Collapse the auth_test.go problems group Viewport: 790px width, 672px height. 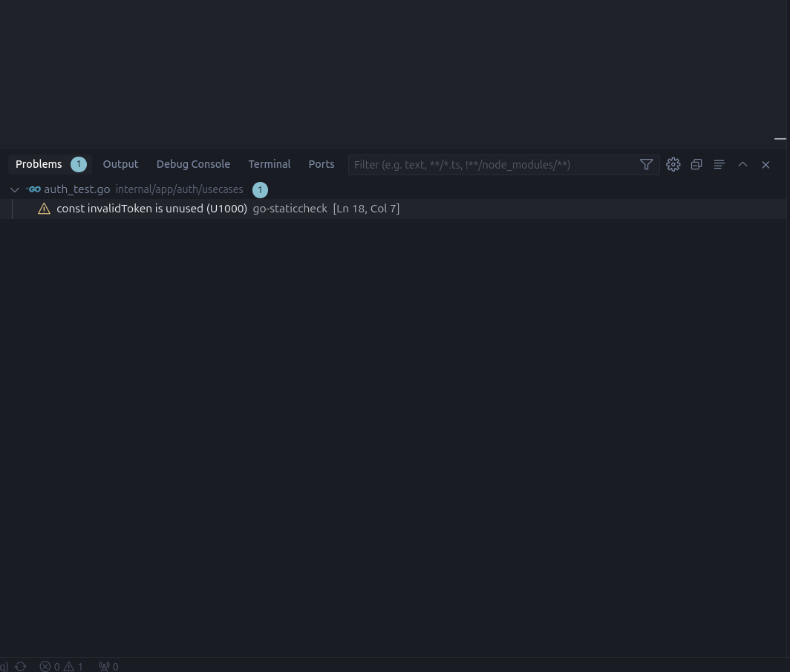[x=14, y=190]
